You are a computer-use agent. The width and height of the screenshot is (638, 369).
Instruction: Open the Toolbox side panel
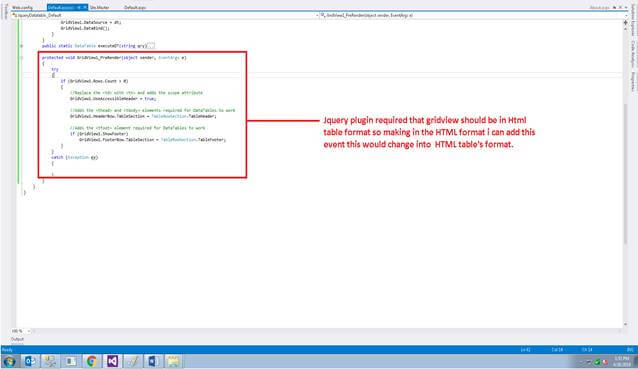5,11
